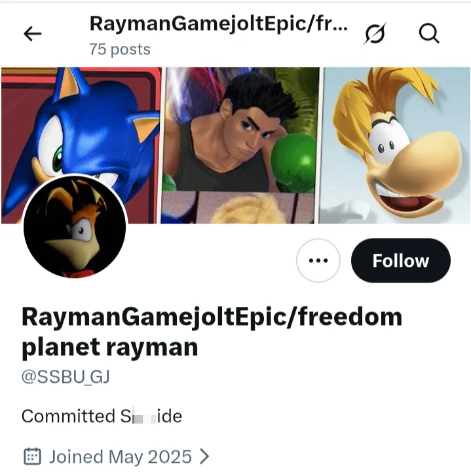Click the Joined May 2025 text
471x476 pixels.
click(120, 456)
